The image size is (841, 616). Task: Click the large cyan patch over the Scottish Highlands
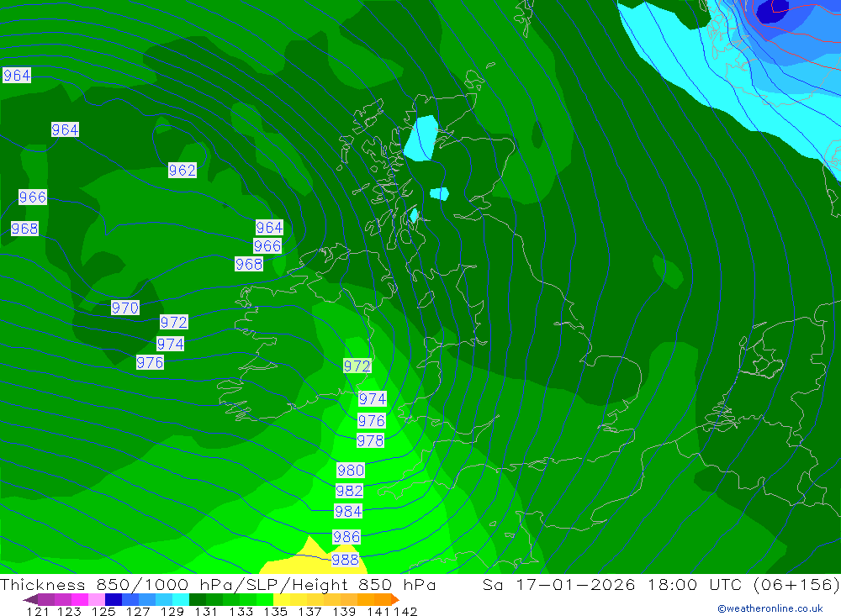pyautogui.click(x=421, y=139)
